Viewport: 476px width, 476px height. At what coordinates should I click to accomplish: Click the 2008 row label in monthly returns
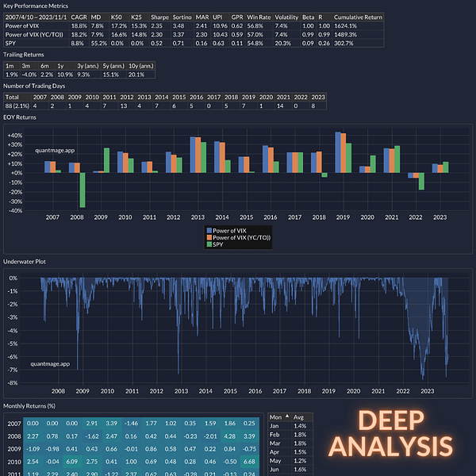14,436
